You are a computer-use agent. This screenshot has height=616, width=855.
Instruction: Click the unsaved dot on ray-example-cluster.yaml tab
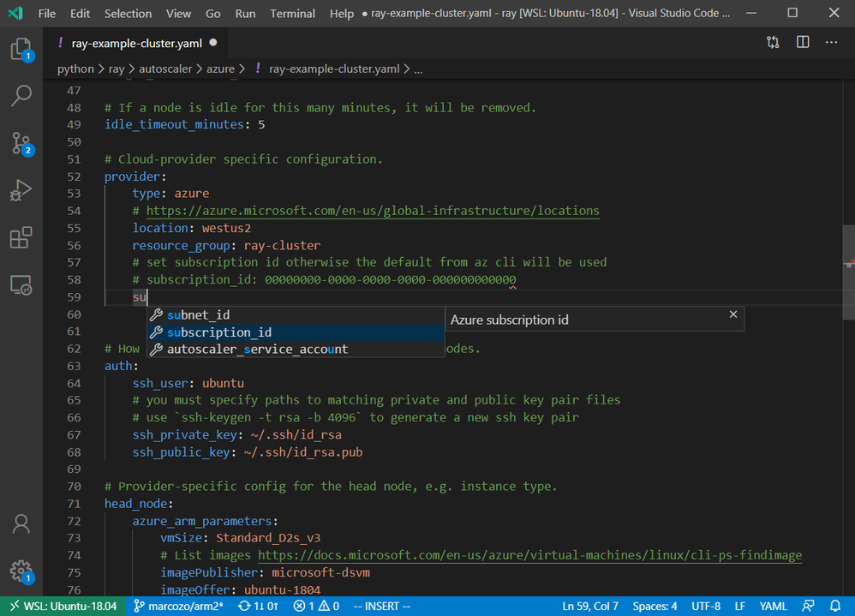click(213, 43)
